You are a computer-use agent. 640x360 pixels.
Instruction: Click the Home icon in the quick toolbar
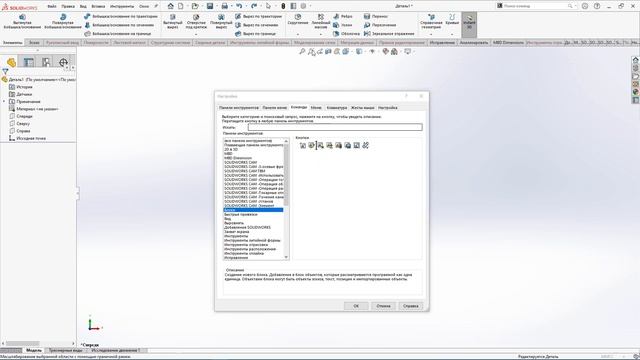pyautogui.click(x=171, y=6)
